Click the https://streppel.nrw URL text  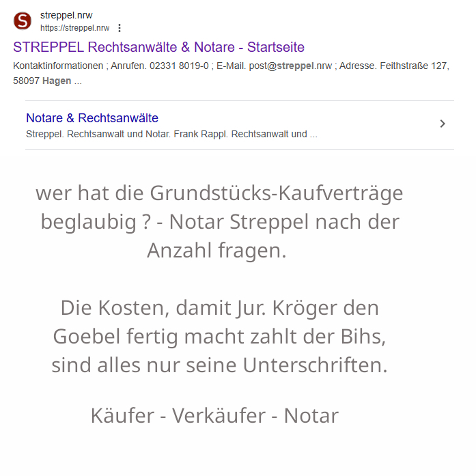point(74,28)
